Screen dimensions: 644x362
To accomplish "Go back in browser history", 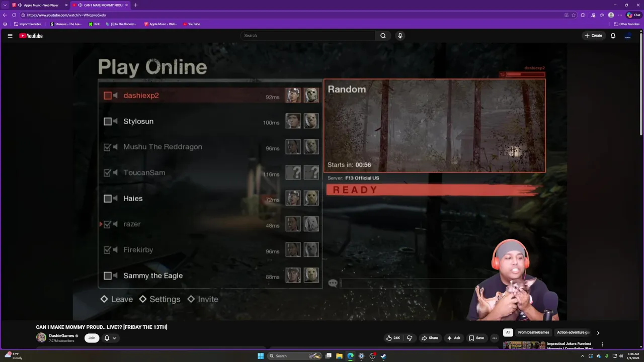I will 5,15.
